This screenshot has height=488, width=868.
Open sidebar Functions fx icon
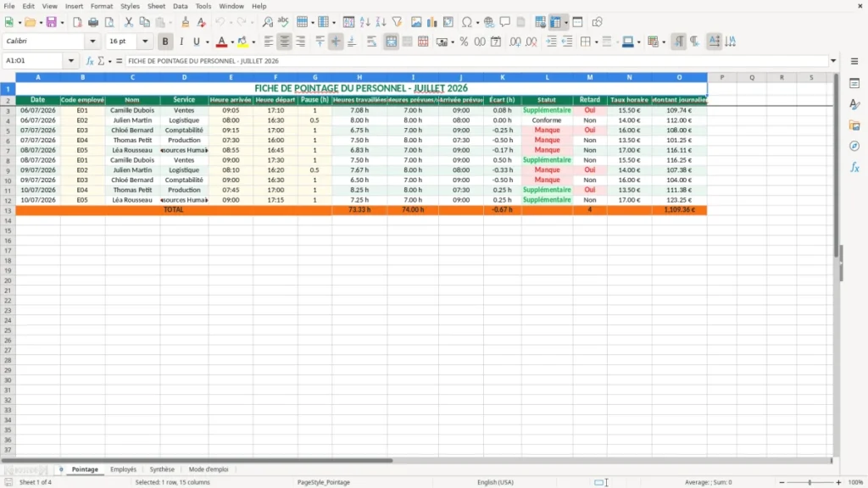coord(854,167)
